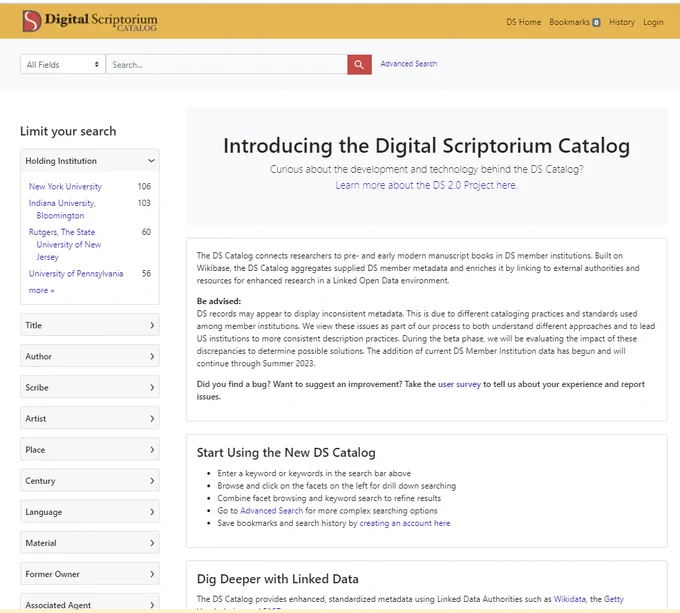Expand the Former Owner facet

(x=90, y=574)
